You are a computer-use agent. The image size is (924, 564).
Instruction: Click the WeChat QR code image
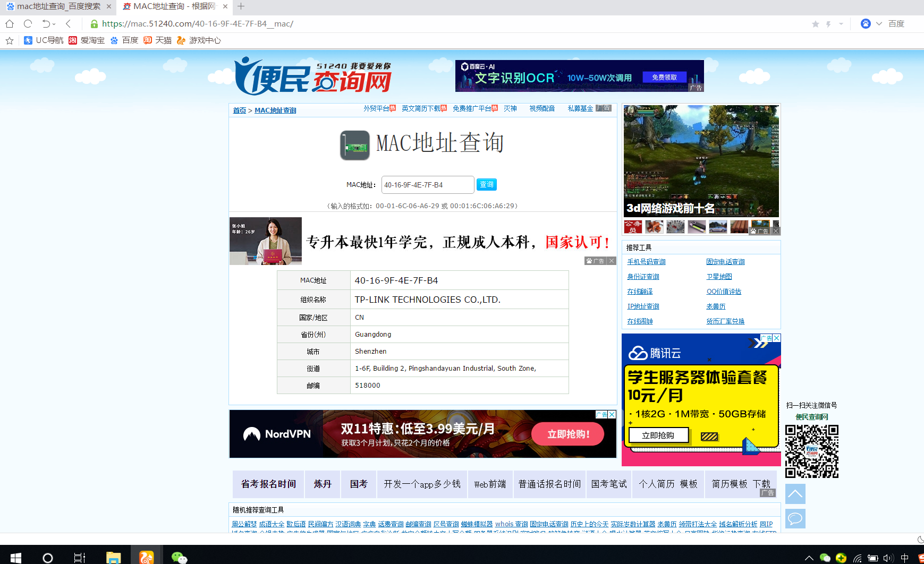[x=812, y=451]
